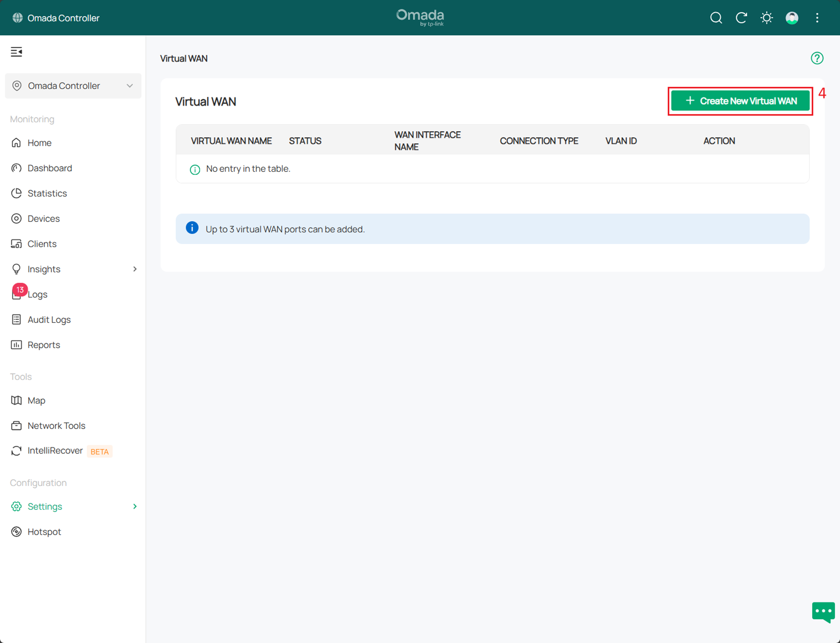The height and width of the screenshot is (643, 840).
Task: Click the Logs badge showing 13
Action: point(20,290)
